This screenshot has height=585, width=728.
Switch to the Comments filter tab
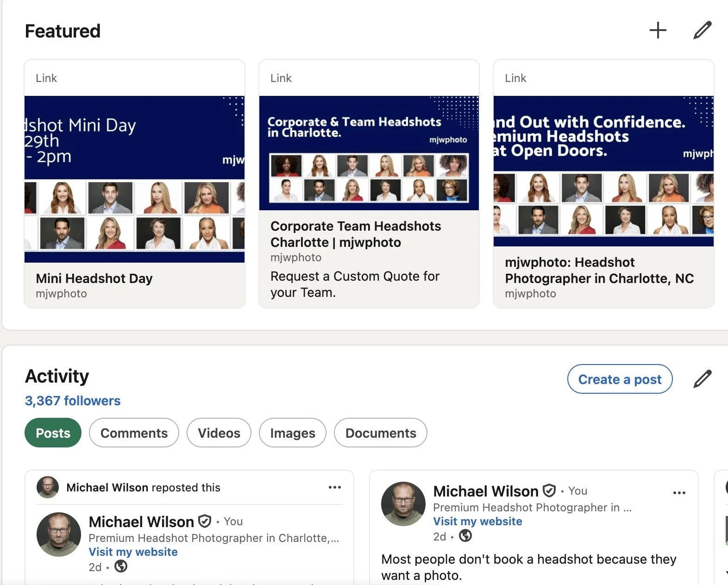pyautogui.click(x=134, y=433)
